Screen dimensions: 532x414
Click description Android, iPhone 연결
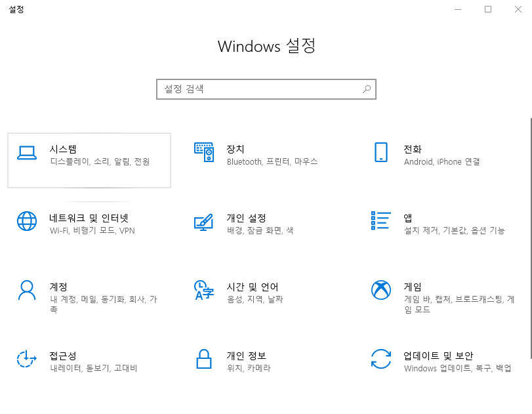coord(441,161)
